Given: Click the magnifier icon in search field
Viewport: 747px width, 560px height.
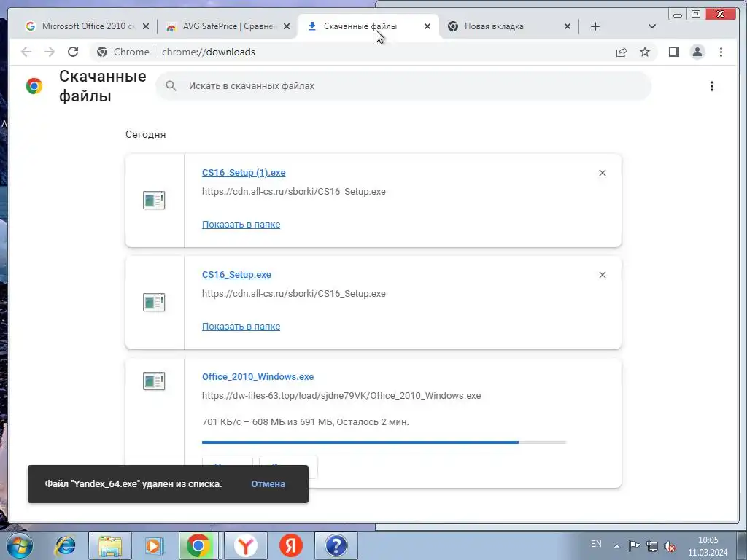Looking at the screenshot, I should coord(171,86).
